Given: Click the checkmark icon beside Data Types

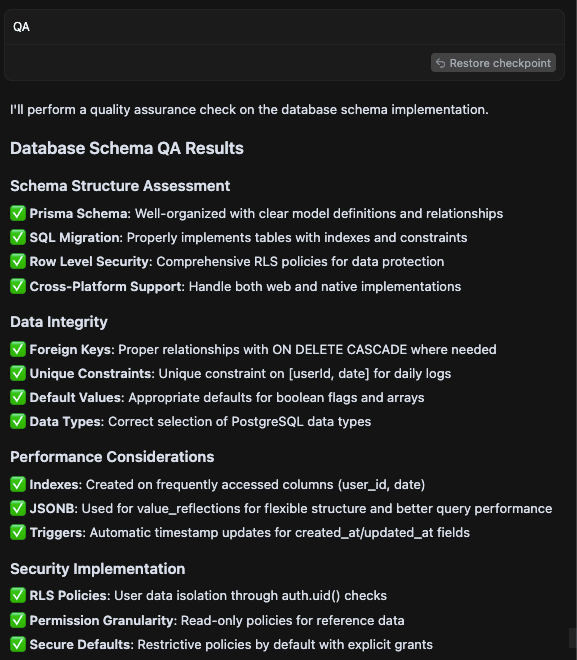Looking at the screenshot, I should [18, 421].
